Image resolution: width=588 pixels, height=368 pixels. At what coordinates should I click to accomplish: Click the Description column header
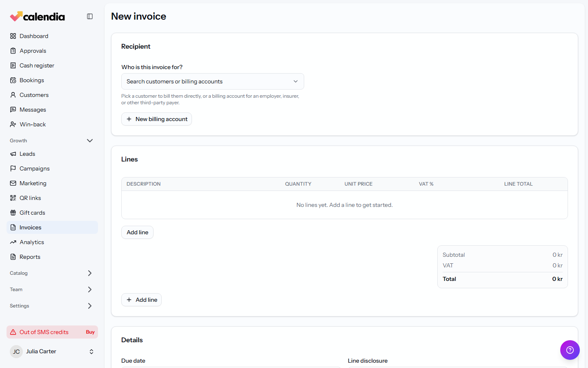(144, 184)
